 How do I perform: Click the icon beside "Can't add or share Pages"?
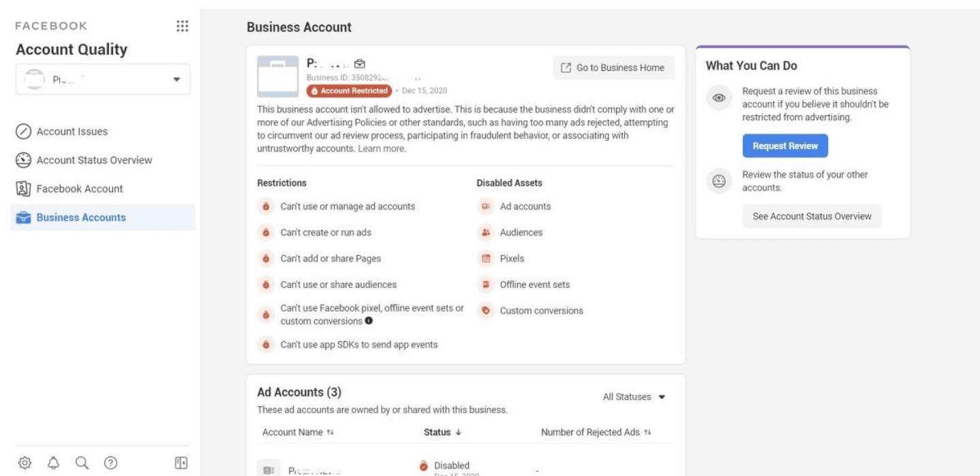265,258
